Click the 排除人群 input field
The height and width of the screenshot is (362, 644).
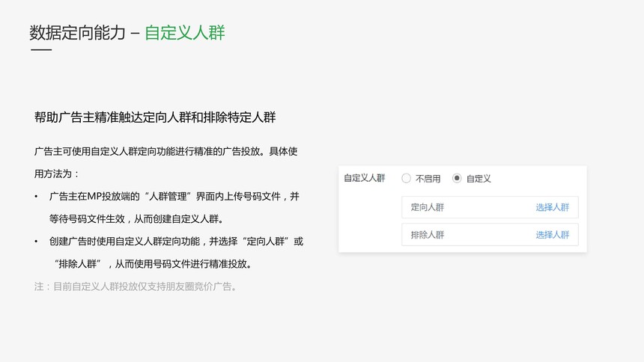(x=490, y=235)
